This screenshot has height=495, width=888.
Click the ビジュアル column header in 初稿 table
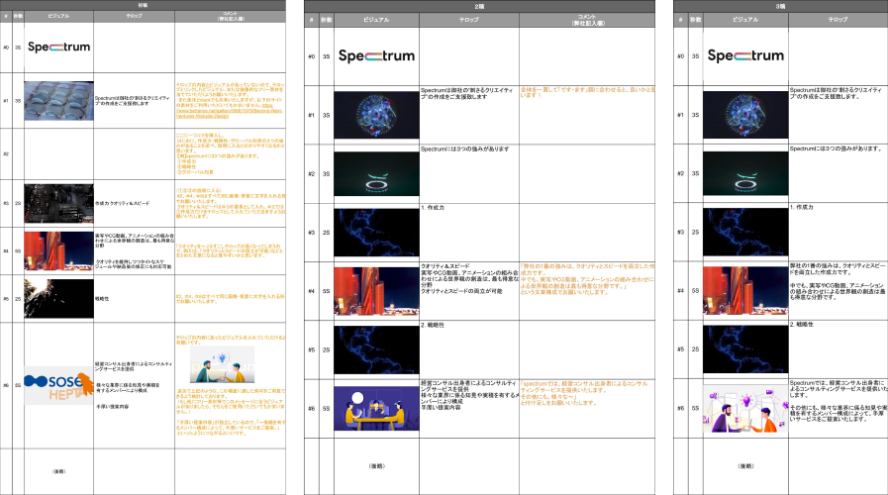click(x=59, y=16)
